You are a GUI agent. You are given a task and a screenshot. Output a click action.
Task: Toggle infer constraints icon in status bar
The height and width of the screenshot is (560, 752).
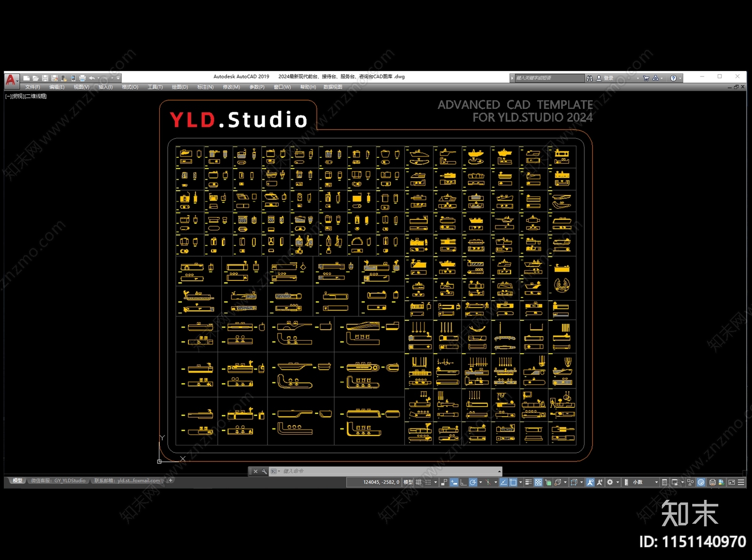[x=444, y=482]
